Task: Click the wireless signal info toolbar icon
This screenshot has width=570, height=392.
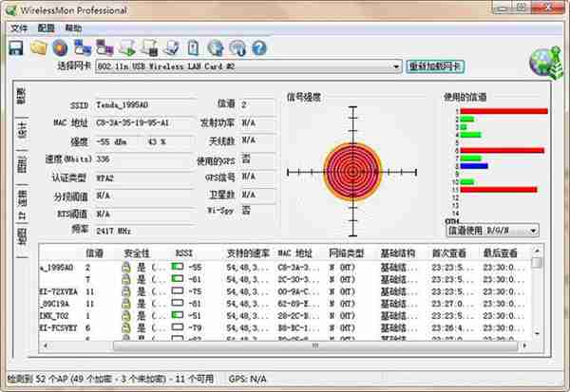Action: 237,48
